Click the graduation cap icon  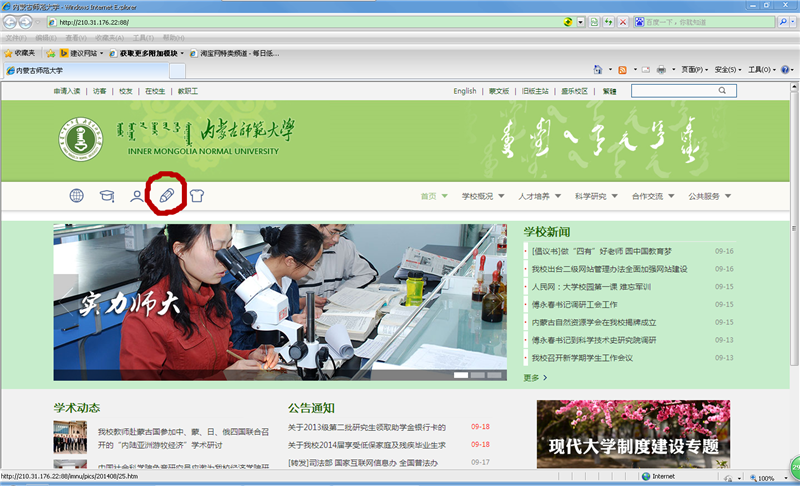pyautogui.click(x=106, y=196)
